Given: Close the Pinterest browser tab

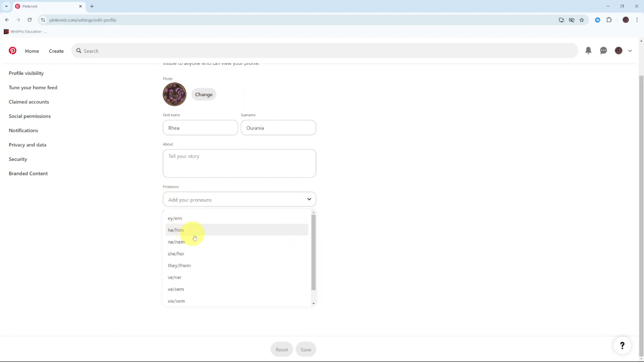Looking at the screenshot, I should [80, 6].
